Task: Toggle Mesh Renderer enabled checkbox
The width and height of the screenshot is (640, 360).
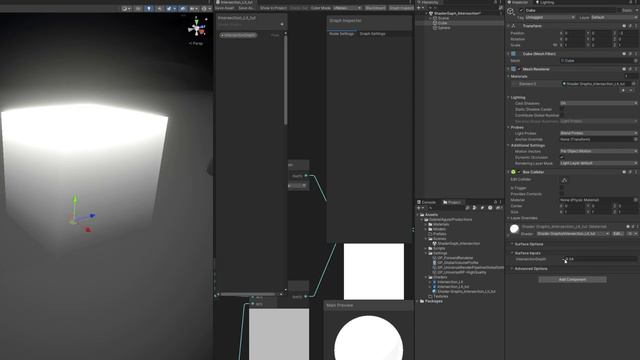Action: pyautogui.click(x=519, y=69)
